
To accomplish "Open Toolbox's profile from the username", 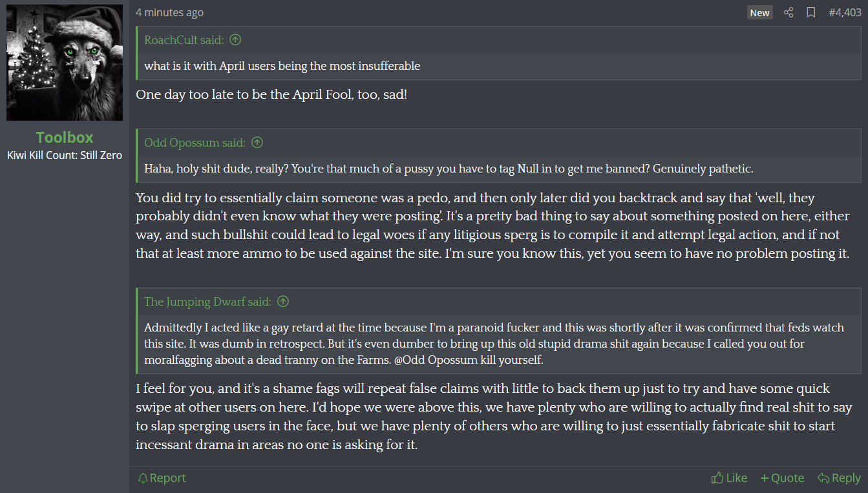I will (x=65, y=138).
